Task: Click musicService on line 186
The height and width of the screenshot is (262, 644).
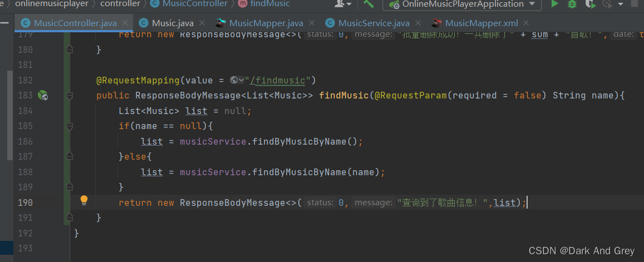Action: (x=213, y=142)
